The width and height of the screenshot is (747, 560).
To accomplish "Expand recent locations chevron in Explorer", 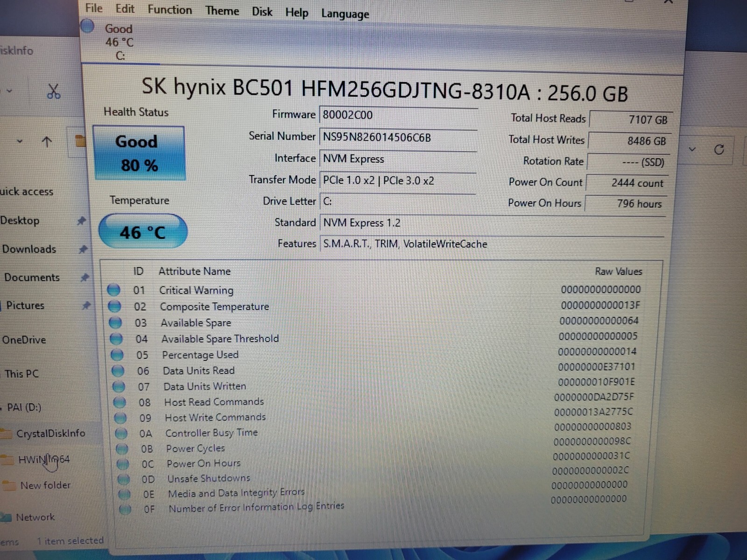I will [20, 140].
